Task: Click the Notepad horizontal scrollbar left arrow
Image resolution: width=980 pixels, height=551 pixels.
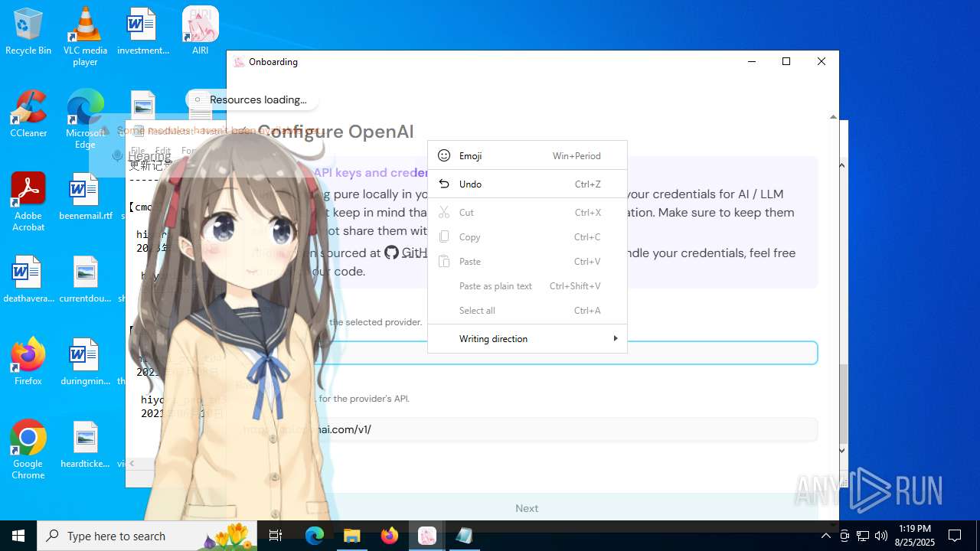Action: tap(132, 463)
